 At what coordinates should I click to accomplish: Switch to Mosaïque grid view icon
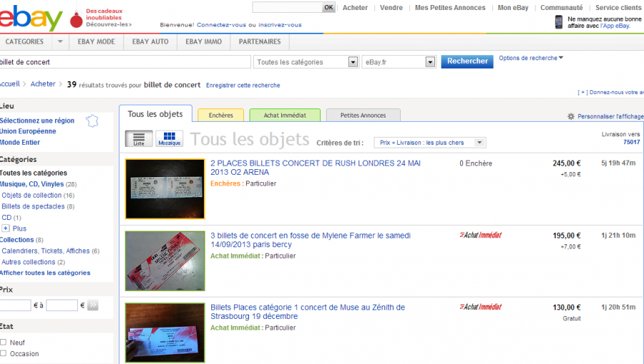(169, 138)
